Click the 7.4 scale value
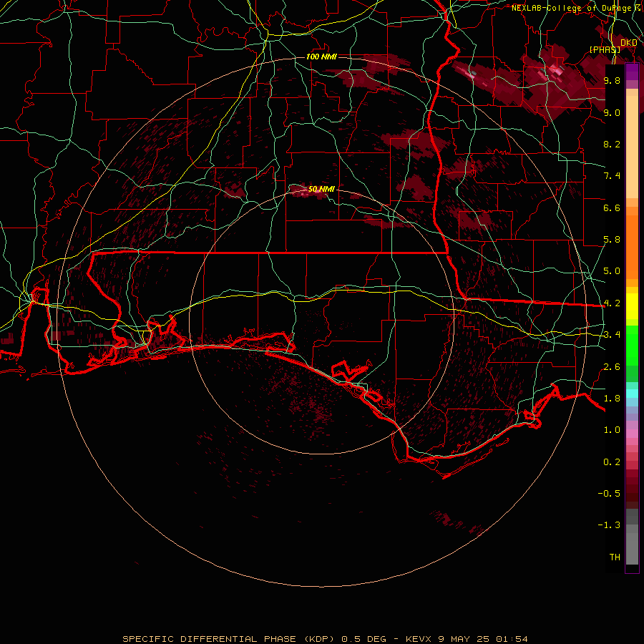Screen dimensions: 644x644 (612, 176)
